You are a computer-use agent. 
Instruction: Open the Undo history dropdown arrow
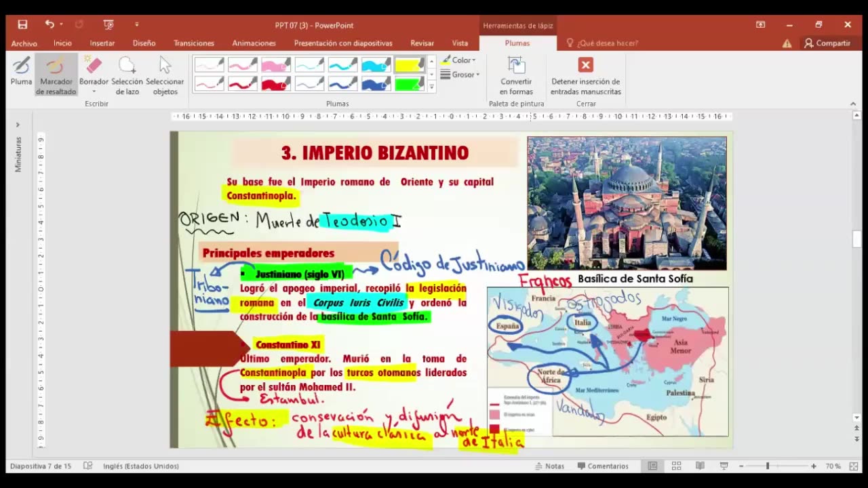(x=61, y=24)
